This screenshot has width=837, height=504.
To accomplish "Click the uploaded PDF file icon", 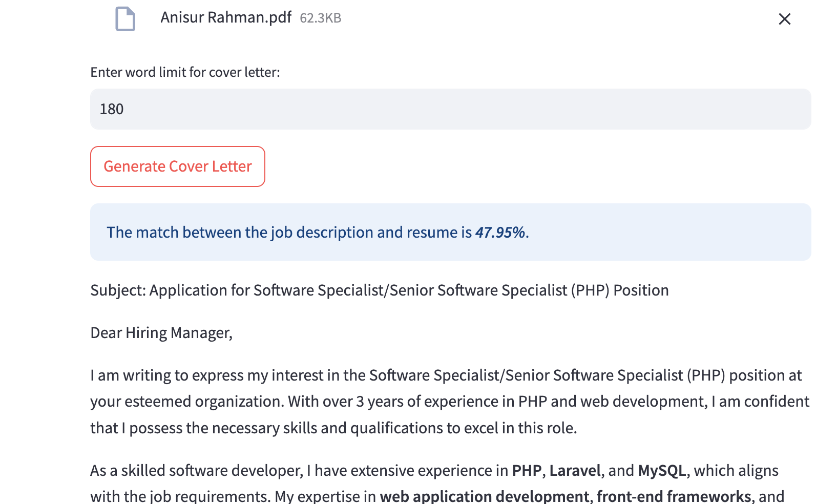I will [125, 19].
